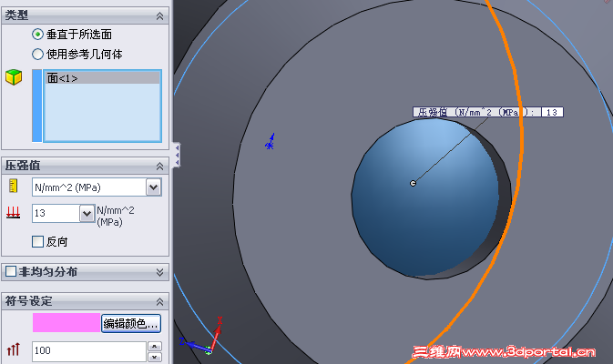This screenshot has height=364, width=613.
Task: Increase symbol size with up stepper
Action: [155, 347]
